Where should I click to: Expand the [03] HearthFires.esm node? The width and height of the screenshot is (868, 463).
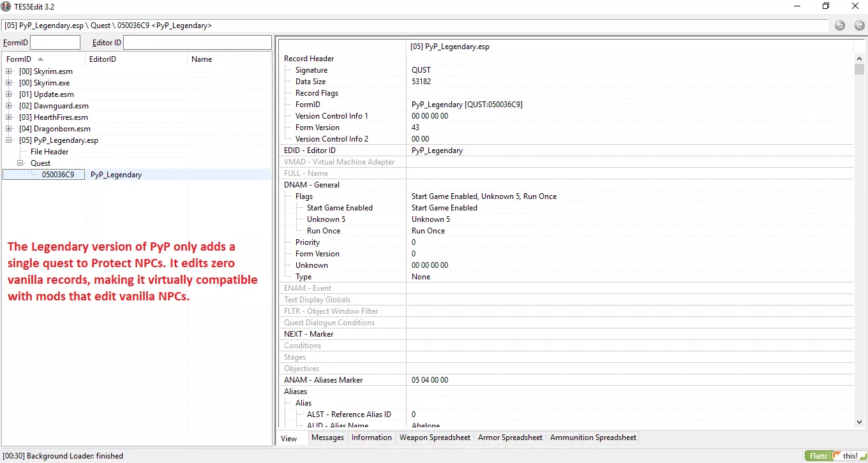tap(9, 117)
